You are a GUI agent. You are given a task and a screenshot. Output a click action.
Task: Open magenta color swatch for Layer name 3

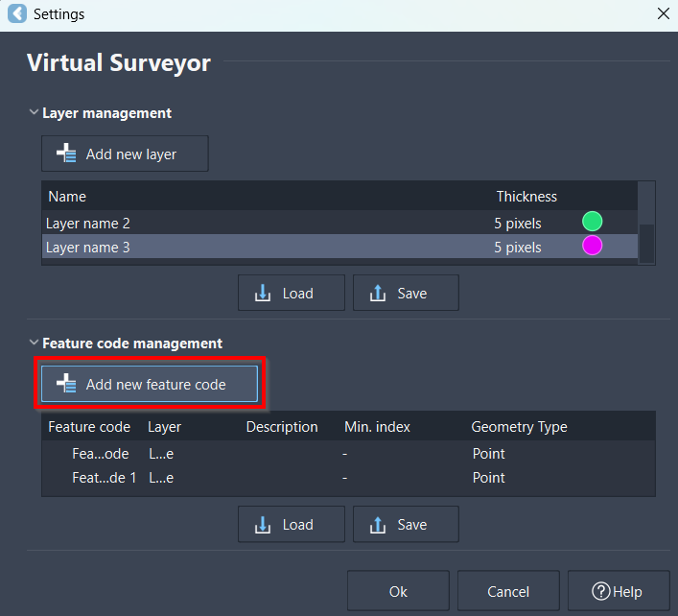coord(592,246)
